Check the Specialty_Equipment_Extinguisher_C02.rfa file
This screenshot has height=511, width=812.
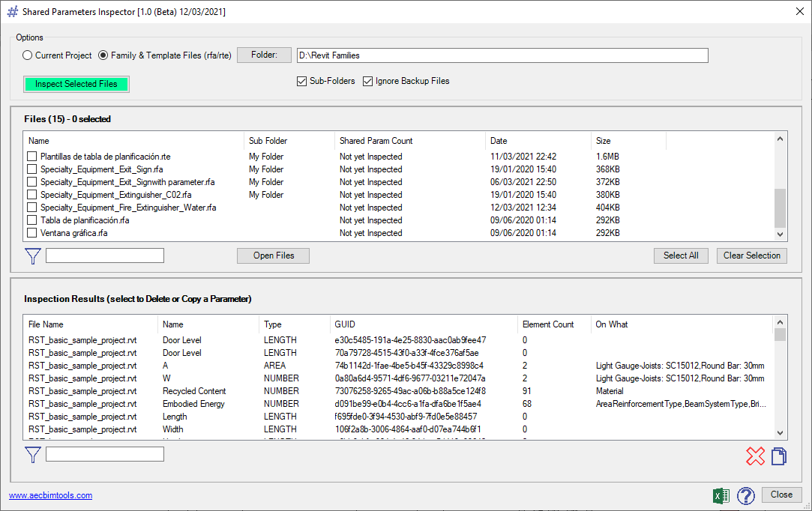pos(31,195)
